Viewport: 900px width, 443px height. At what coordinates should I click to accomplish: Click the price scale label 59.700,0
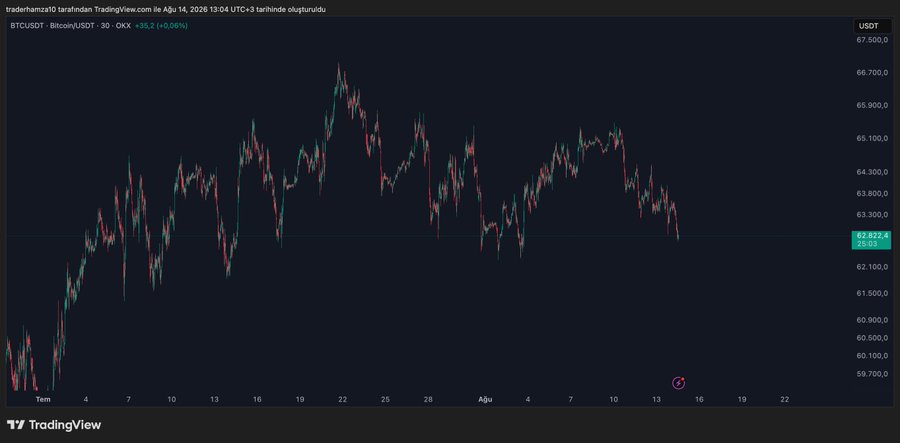(872, 374)
